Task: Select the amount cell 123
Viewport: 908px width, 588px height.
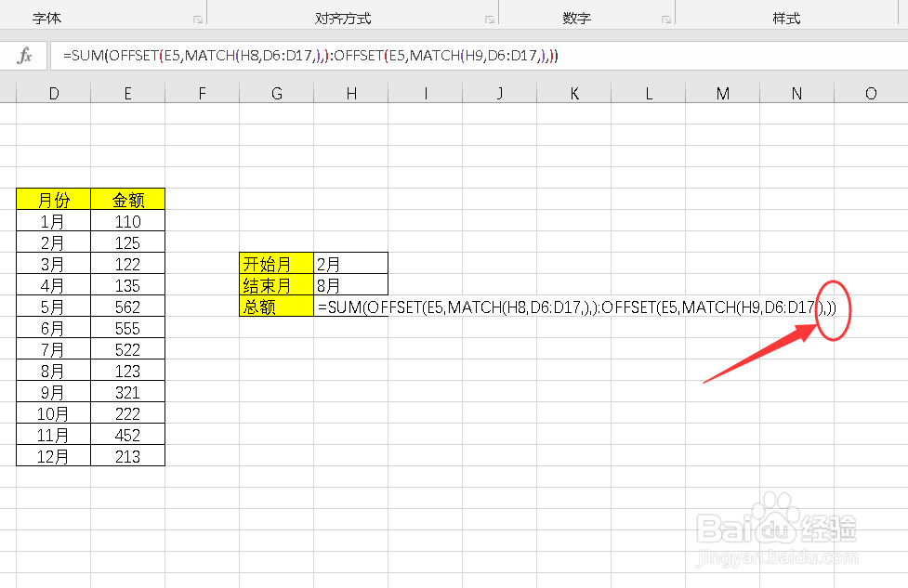Action: coord(127,371)
